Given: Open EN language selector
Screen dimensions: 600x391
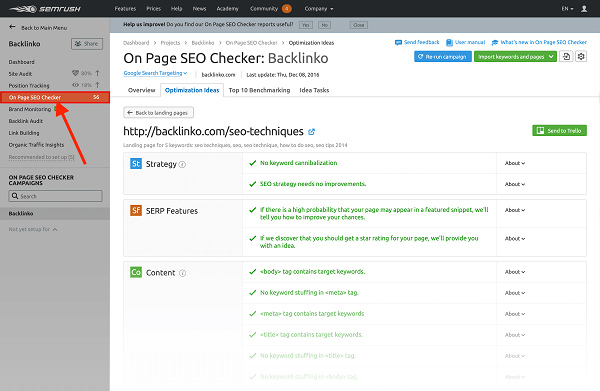Looking at the screenshot, I should coord(567,8).
